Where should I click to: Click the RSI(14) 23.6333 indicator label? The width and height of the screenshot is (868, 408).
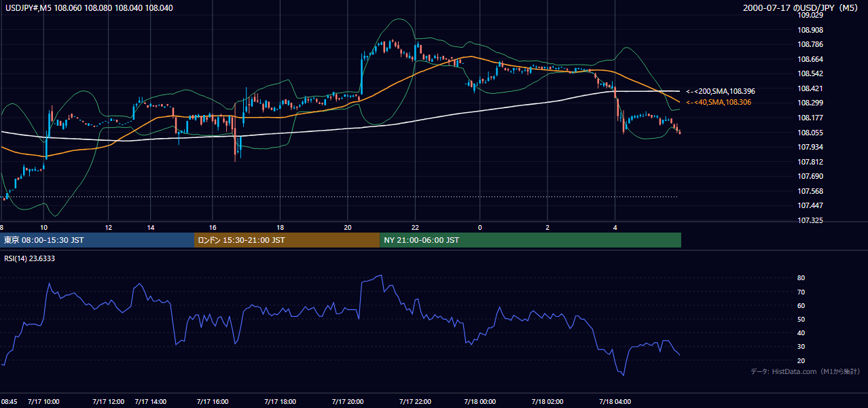click(30, 258)
